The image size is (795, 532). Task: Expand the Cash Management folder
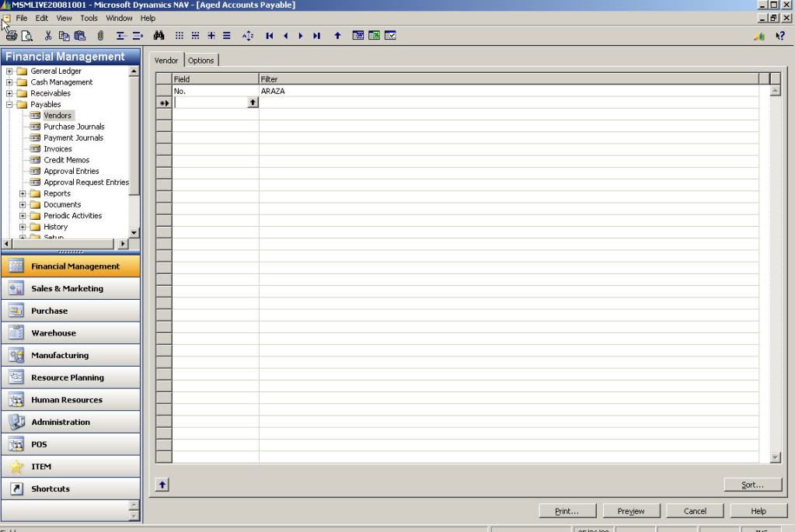(x=9, y=82)
